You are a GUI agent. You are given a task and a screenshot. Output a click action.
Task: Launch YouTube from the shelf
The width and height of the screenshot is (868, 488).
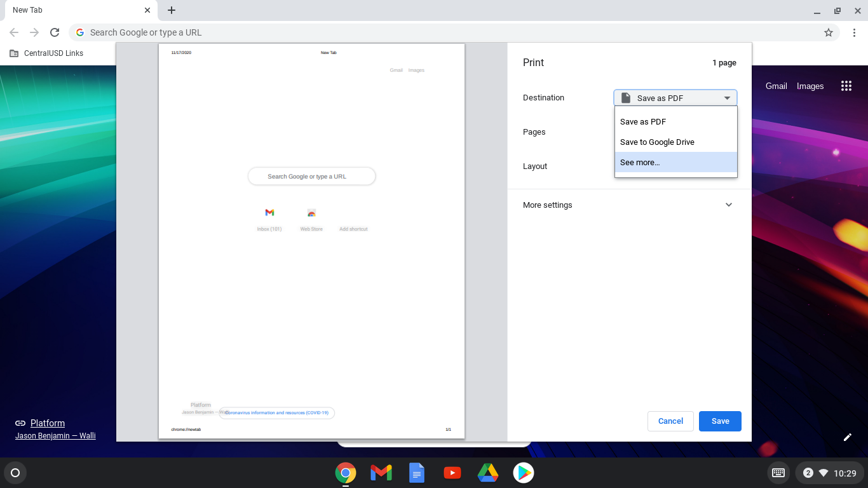[452, 473]
